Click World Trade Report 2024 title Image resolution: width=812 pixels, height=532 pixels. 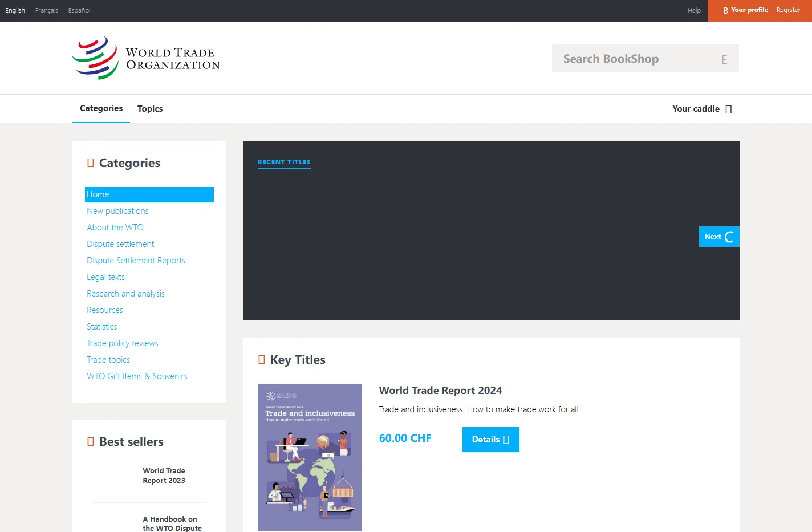click(x=440, y=391)
